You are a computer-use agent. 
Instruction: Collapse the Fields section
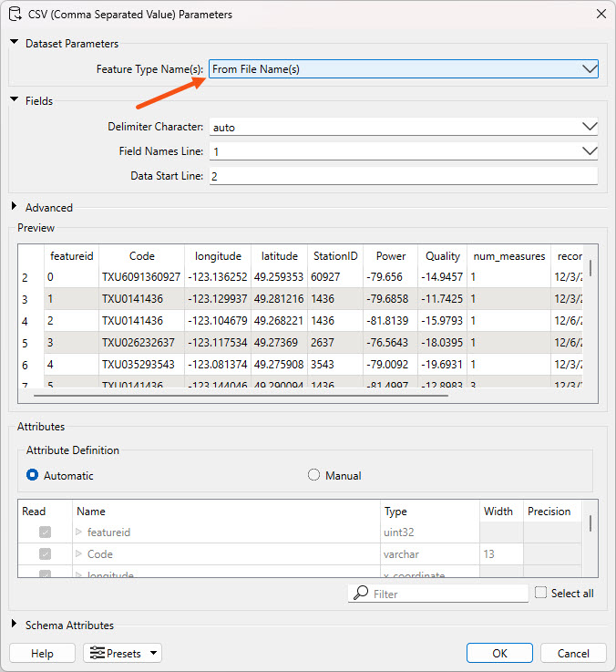[15, 100]
